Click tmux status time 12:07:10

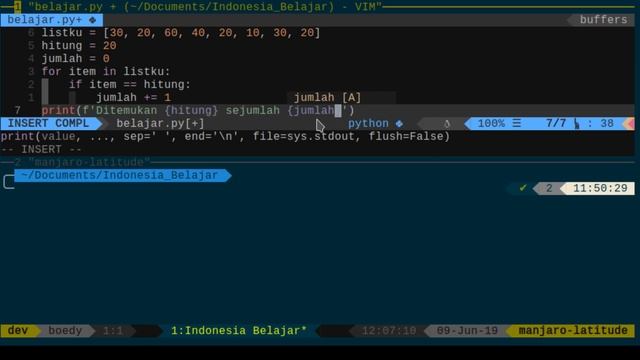pyautogui.click(x=389, y=330)
